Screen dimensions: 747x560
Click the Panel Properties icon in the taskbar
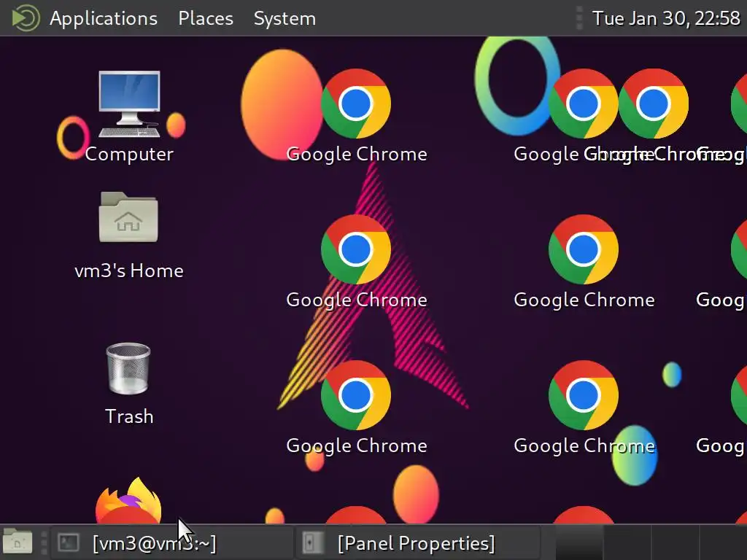click(312, 542)
